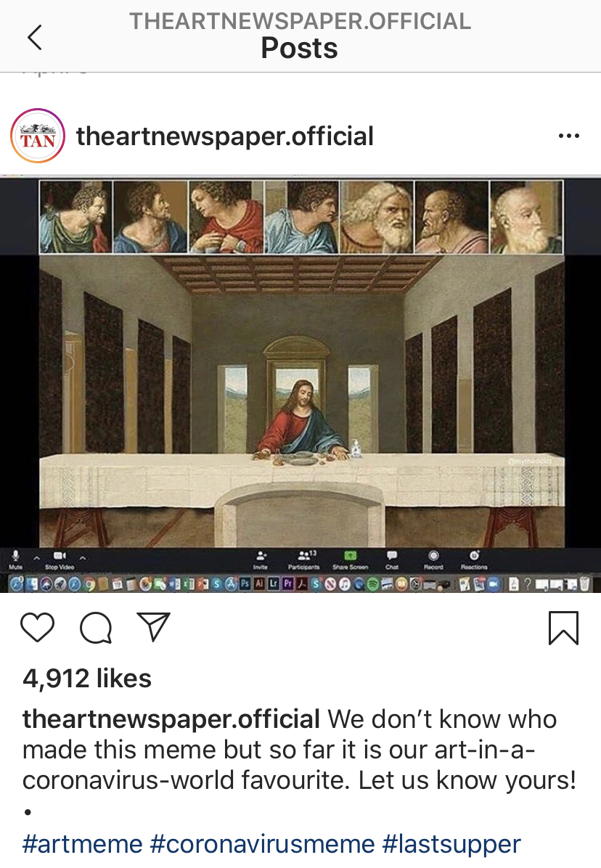This screenshot has width=601, height=868.
Task: Click the Record button in Zoom
Action: tap(433, 559)
